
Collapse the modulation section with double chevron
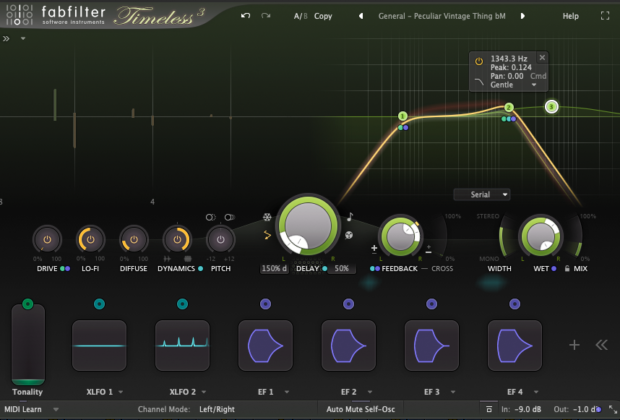(x=601, y=345)
